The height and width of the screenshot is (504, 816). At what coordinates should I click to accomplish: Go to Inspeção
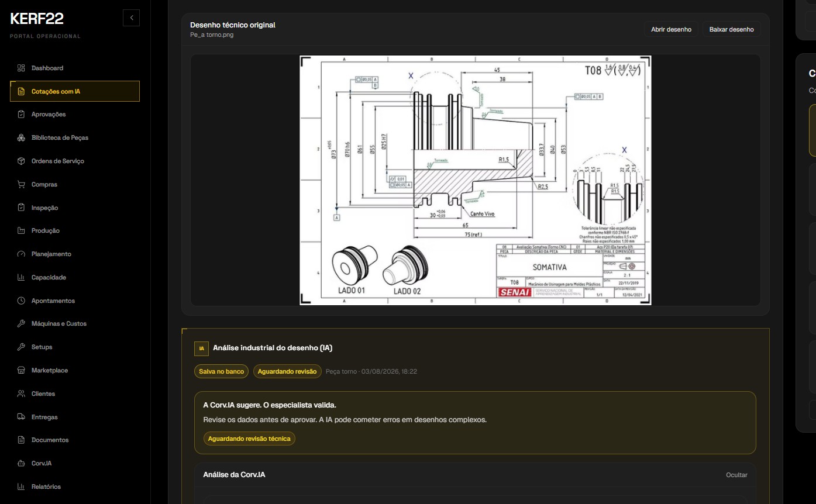(x=75, y=208)
